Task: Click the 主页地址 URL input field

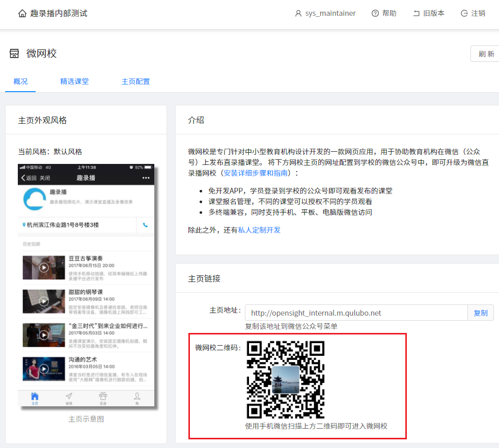Action: pos(356,313)
